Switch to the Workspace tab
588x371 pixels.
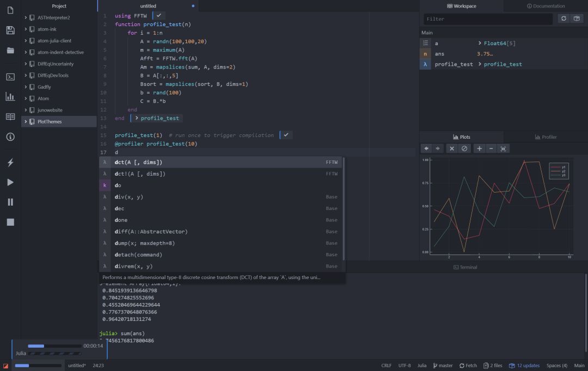tap(462, 6)
